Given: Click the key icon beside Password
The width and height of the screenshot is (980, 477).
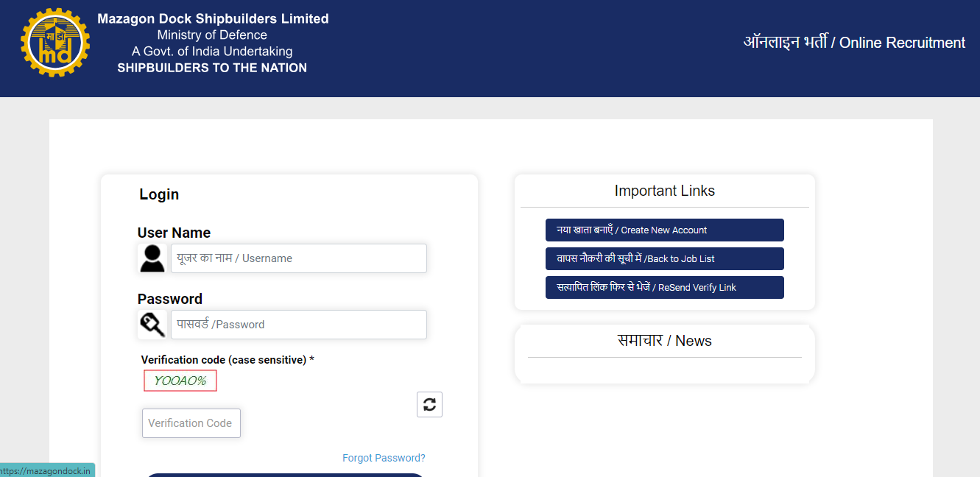Looking at the screenshot, I should [x=152, y=325].
